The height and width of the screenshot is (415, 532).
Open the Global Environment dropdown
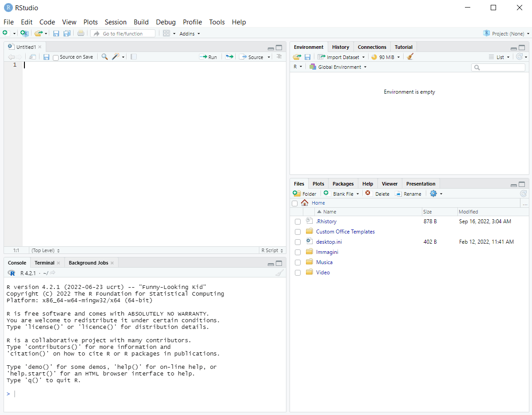[x=338, y=67]
